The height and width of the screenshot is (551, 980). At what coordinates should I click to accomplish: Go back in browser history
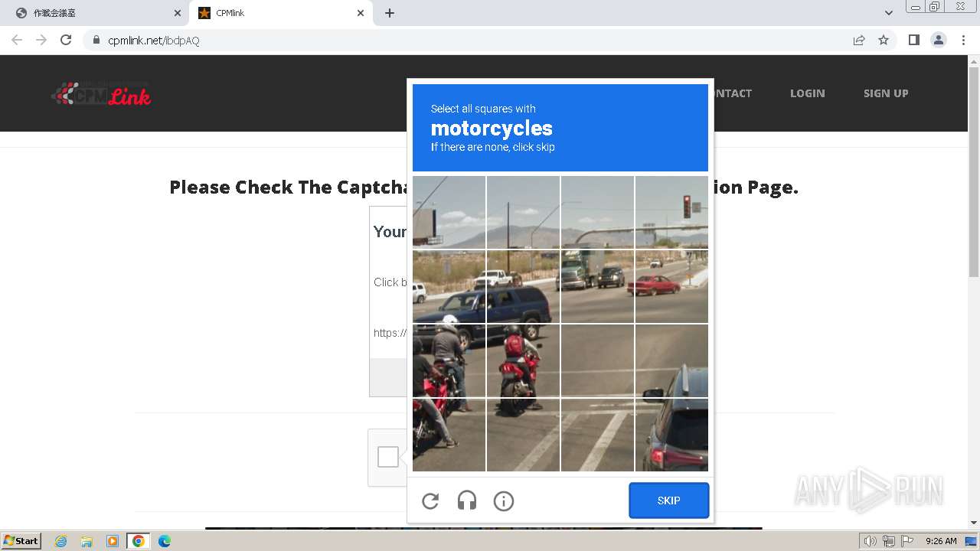[x=17, y=40]
